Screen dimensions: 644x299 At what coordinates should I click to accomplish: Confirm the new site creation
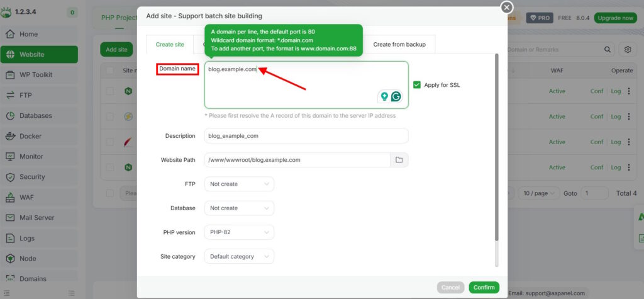pos(484,288)
